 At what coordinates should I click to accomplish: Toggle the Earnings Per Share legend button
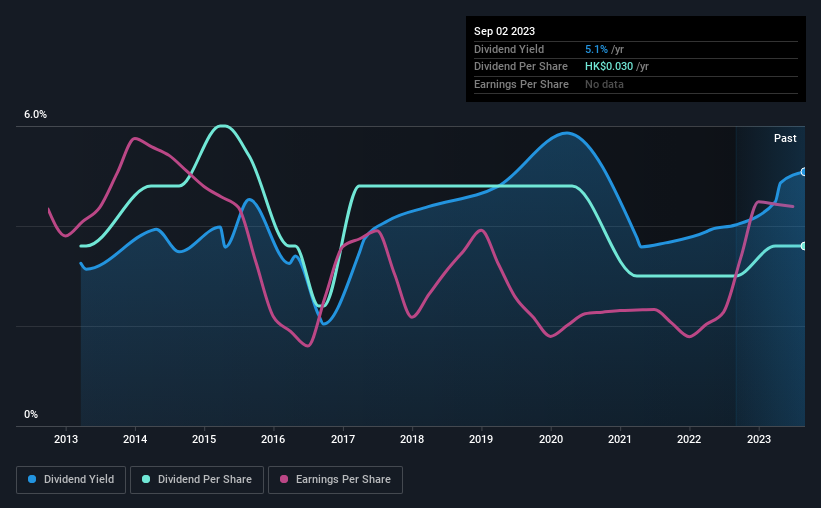click(335, 480)
